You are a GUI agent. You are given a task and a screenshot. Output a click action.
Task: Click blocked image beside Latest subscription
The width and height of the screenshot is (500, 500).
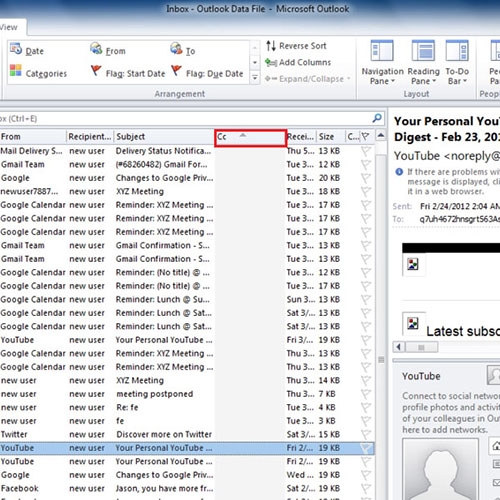coord(413,323)
